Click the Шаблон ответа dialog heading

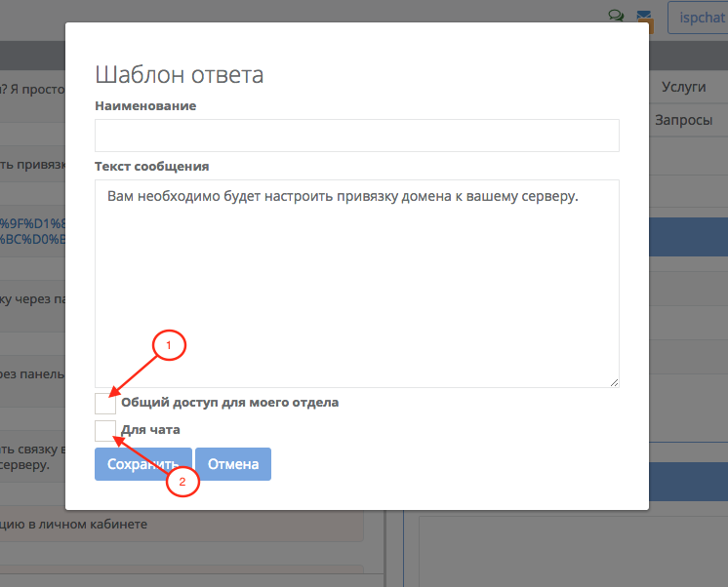[180, 74]
